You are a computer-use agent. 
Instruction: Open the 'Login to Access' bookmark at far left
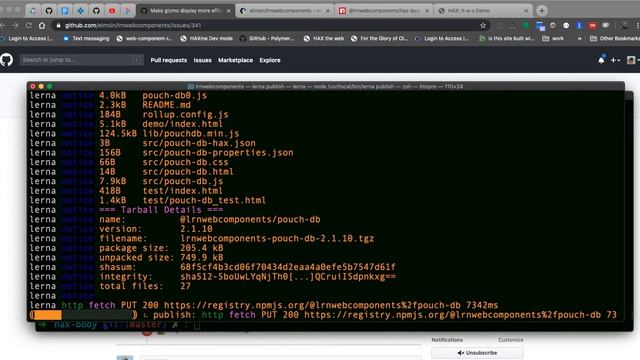(x=27, y=38)
